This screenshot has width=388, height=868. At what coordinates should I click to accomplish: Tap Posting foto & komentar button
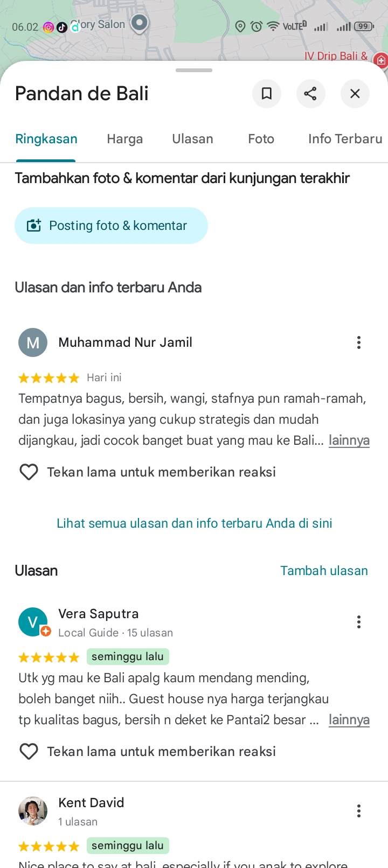(x=111, y=226)
